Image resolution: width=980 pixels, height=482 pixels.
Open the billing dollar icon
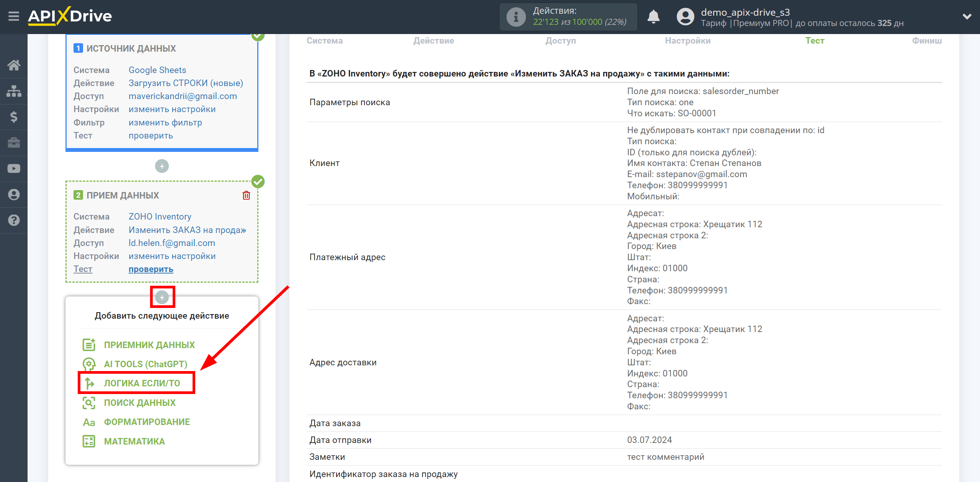(14, 117)
